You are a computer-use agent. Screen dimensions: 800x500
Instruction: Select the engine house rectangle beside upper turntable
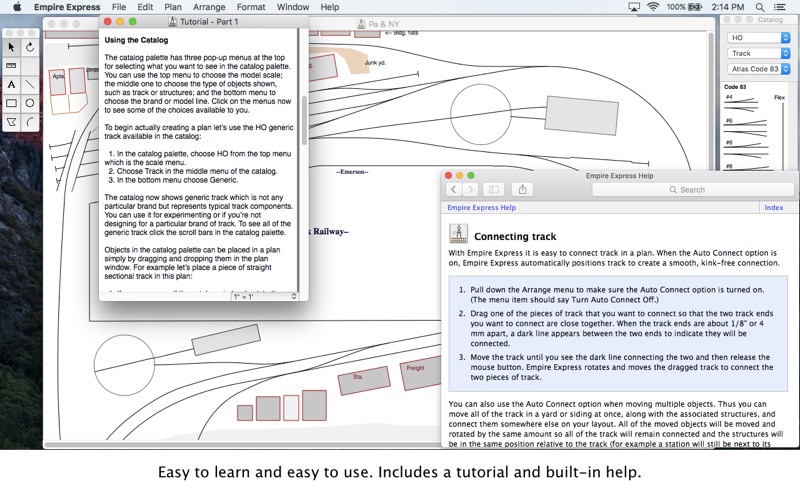[582, 115]
